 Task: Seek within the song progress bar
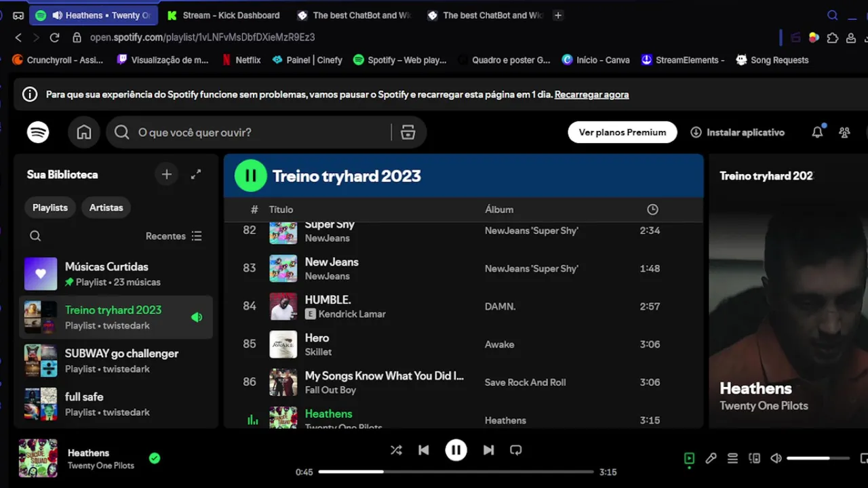[x=456, y=472]
